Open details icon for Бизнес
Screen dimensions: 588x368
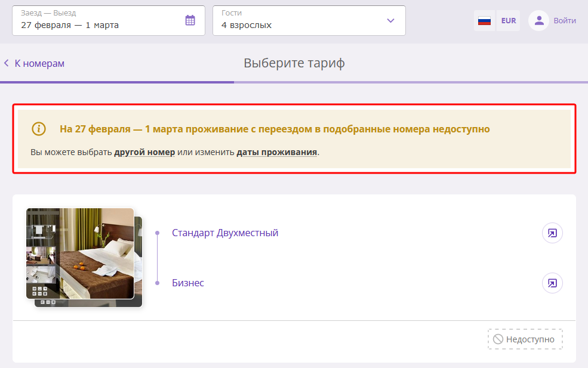[552, 283]
